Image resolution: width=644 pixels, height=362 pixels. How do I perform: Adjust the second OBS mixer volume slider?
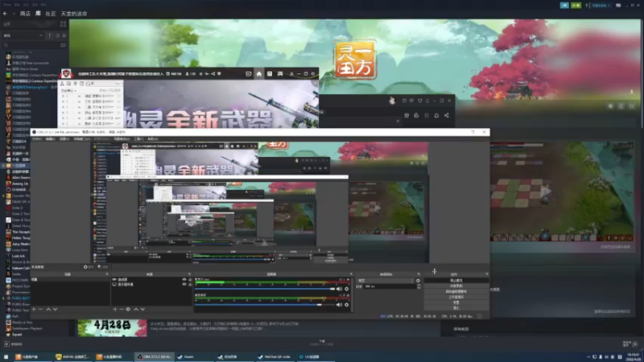point(265,305)
